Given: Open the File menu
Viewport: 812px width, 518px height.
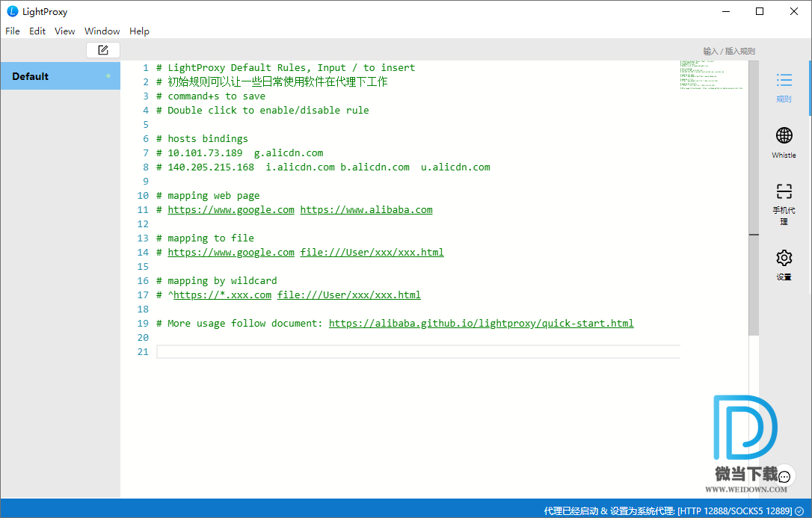Looking at the screenshot, I should [13, 31].
